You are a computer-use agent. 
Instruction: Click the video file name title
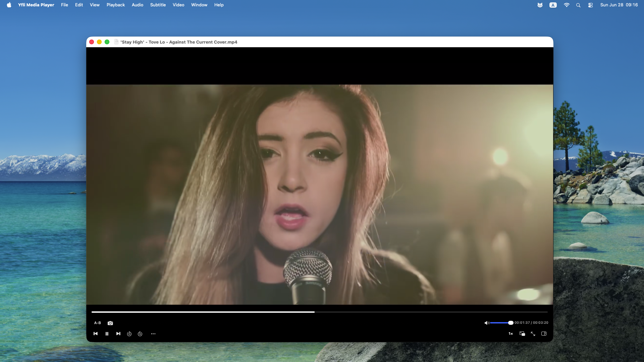click(179, 42)
